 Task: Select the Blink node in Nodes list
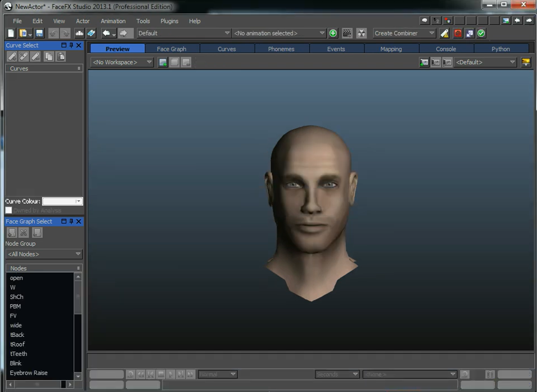coord(16,363)
